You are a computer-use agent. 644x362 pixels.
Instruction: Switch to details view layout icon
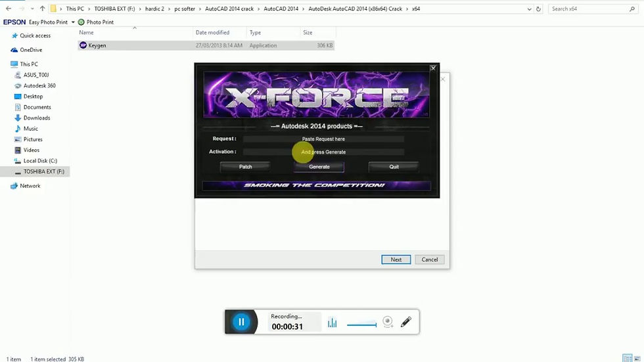(627, 358)
